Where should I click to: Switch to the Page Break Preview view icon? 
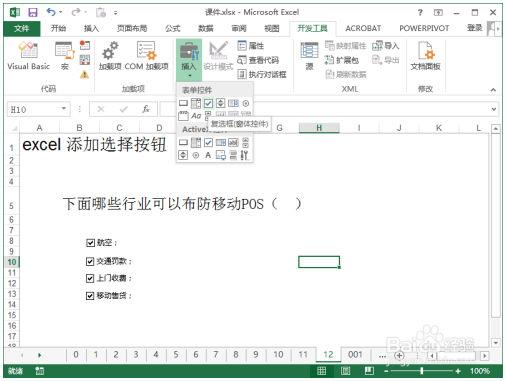coord(369,371)
